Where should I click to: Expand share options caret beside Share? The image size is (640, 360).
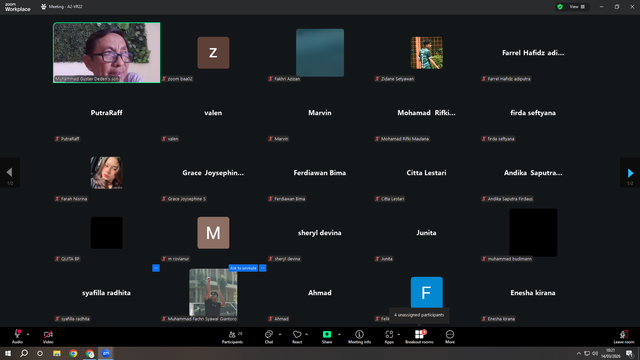tap(339, 334)
